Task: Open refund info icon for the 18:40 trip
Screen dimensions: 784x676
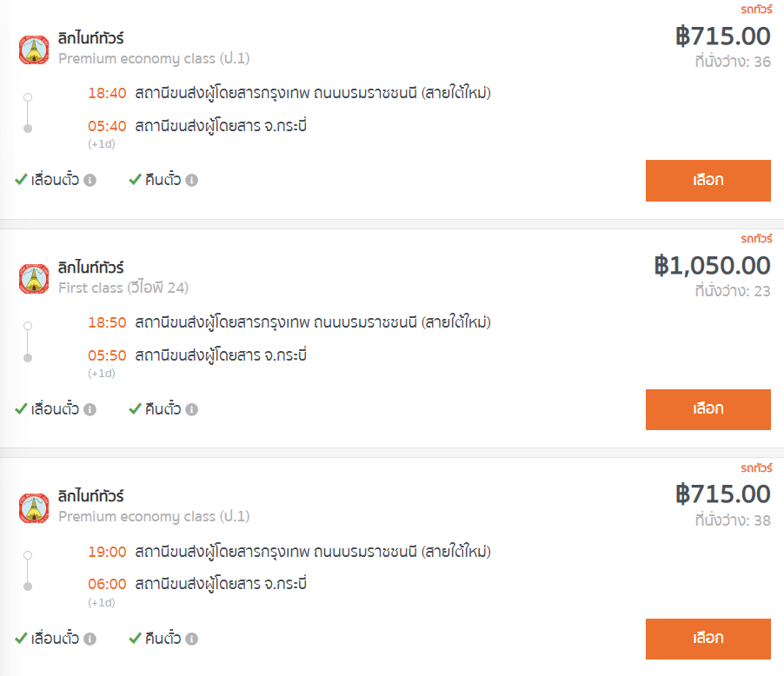Action: (x=192, y=181)
